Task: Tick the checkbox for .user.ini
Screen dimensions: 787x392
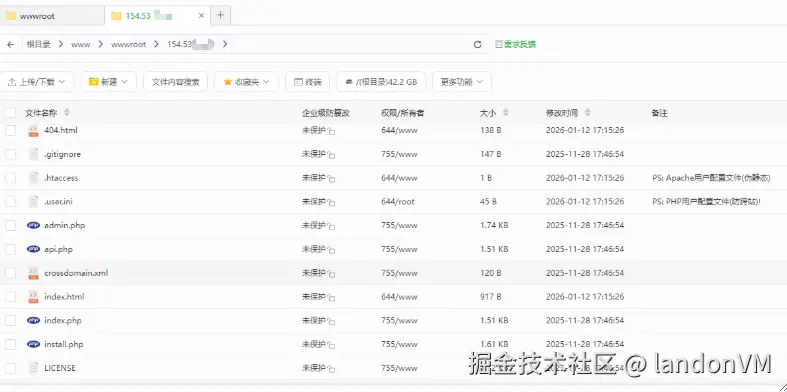Action: click(11, 201)
